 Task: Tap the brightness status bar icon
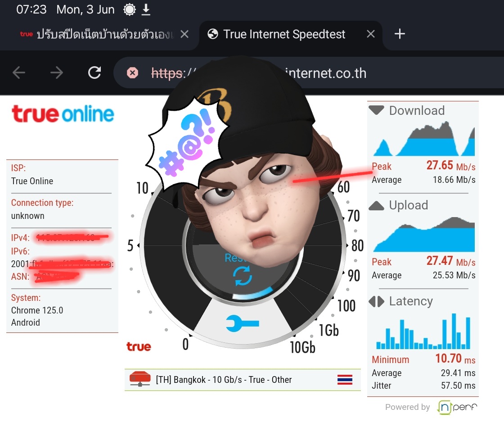click(x=130, y=9)
